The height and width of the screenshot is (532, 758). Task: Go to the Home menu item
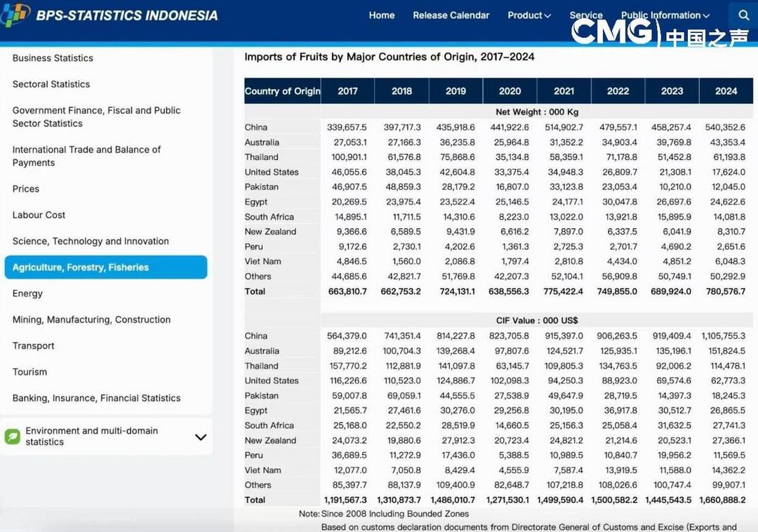click(x=382, y=15)
